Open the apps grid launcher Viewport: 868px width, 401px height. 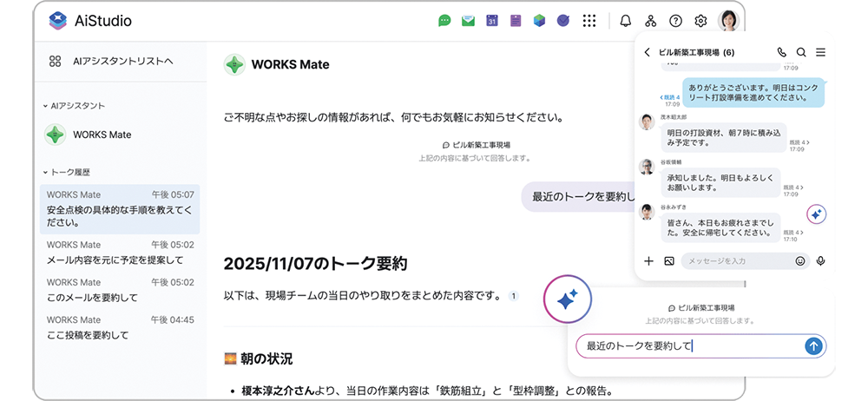tap(589, 21)
